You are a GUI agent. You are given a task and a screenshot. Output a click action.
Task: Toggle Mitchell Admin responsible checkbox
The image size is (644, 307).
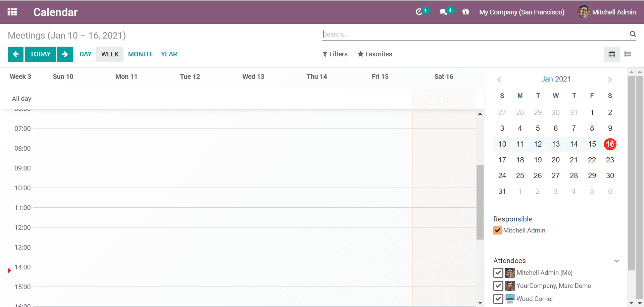pyautogui.click(x=497, y=231)
